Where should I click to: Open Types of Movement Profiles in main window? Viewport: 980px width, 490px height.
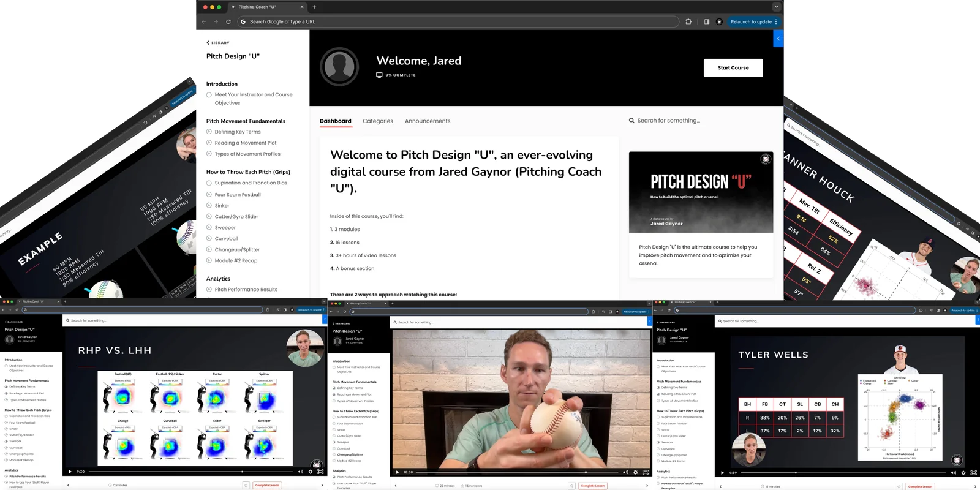click(x=247, y=154)
